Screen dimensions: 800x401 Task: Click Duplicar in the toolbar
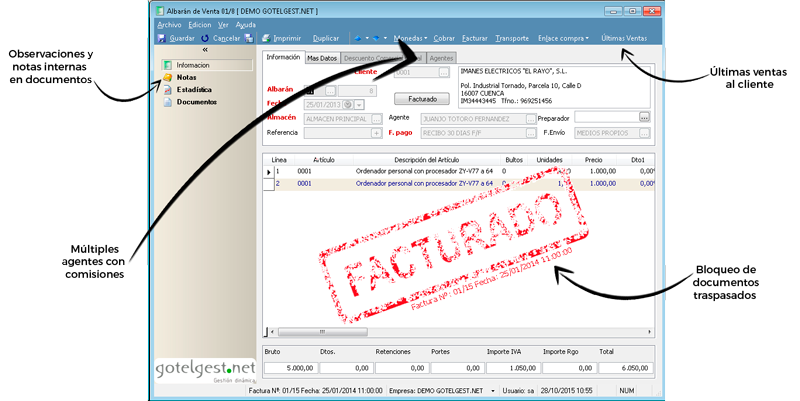tap(326, 38)
